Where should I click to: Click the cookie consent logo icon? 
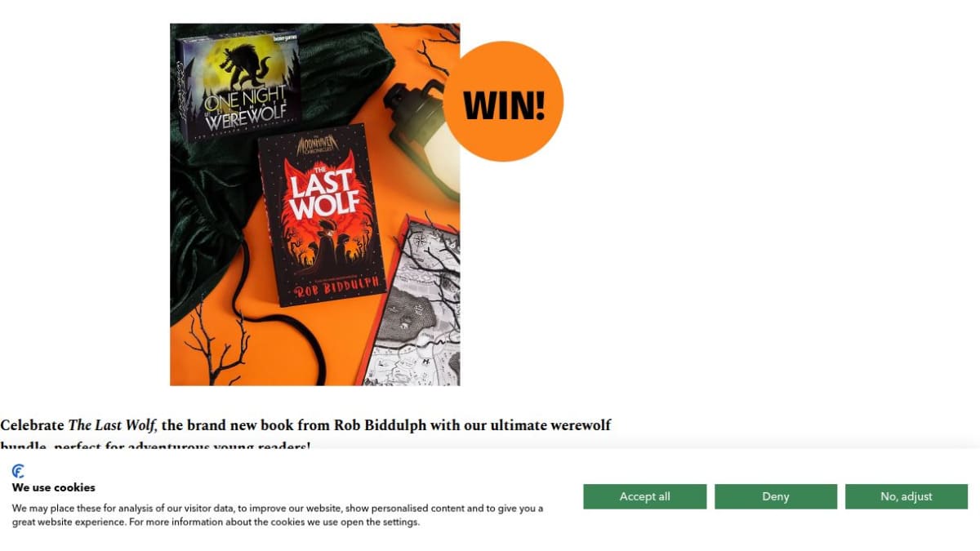[x=18, y=471]
